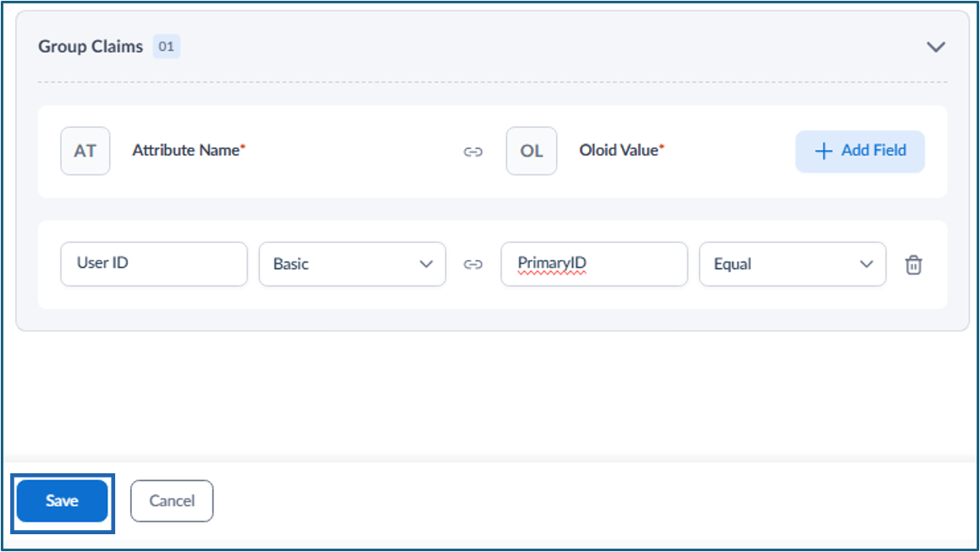Delete the User ID claim row

(914, 264)
